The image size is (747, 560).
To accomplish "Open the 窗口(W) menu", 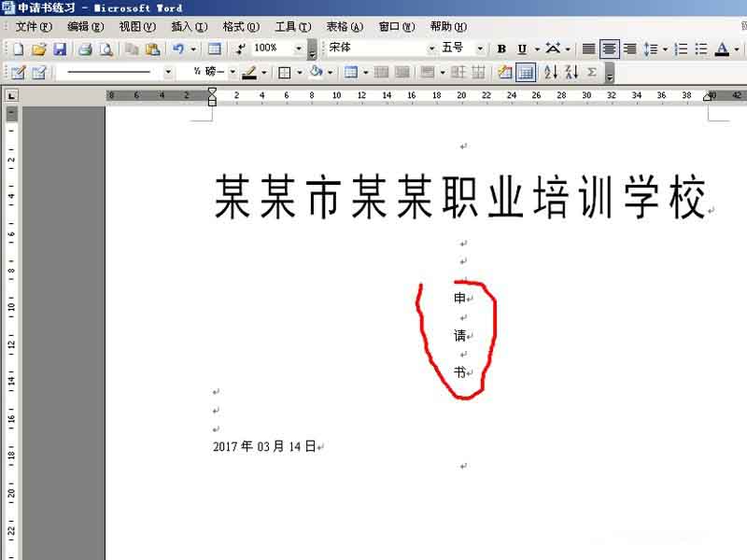I will coord(396,27).
